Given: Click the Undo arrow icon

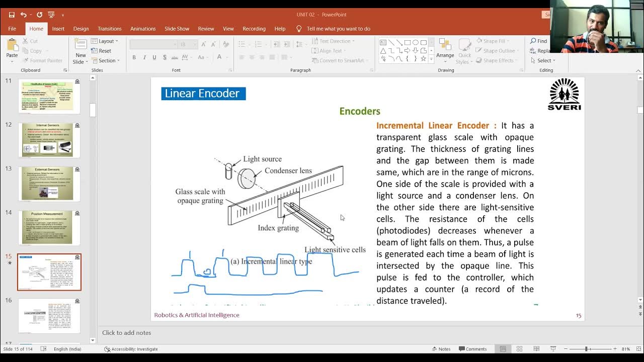Looking at the screenshot, I should point(23,15).
